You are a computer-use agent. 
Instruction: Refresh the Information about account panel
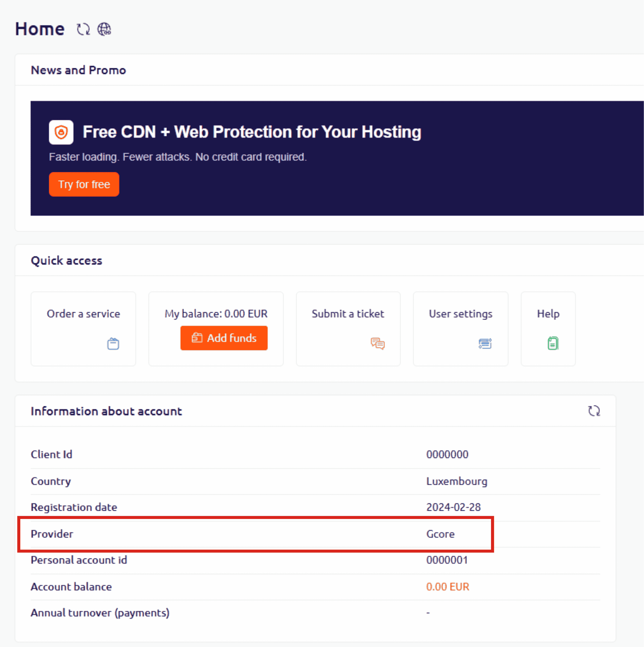tap(594, 411)
